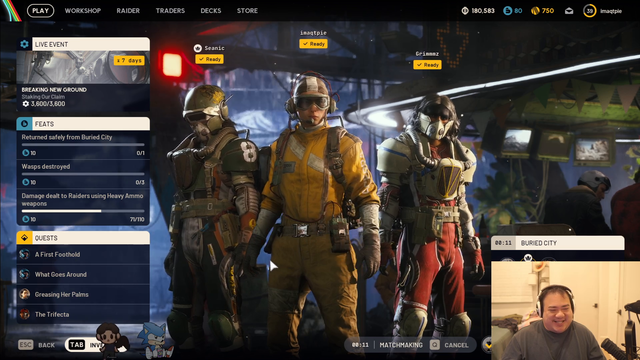Toggle Seanic's Ready status badge
The width and height of the screenshot is (640, 360).
[209, 59]
